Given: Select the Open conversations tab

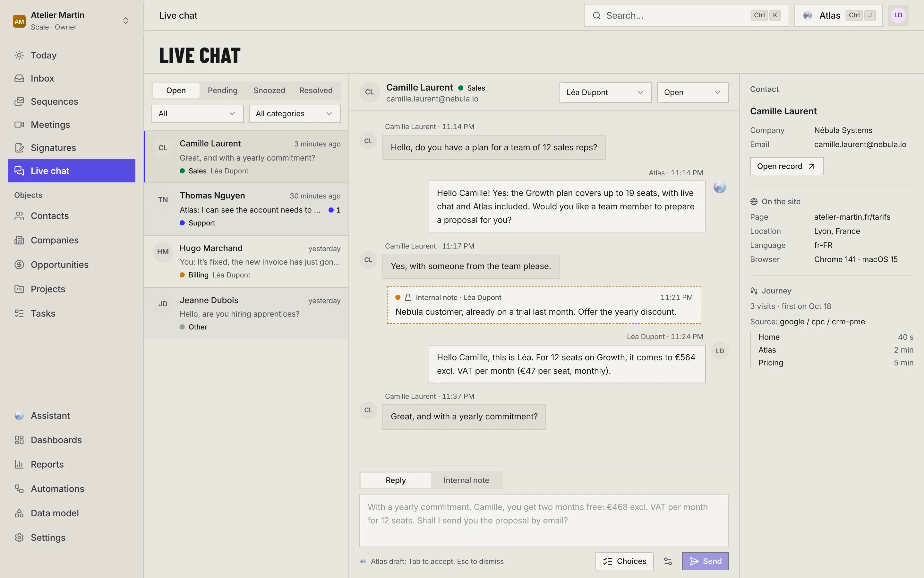Looking at the screenshot, I should 176,91.
